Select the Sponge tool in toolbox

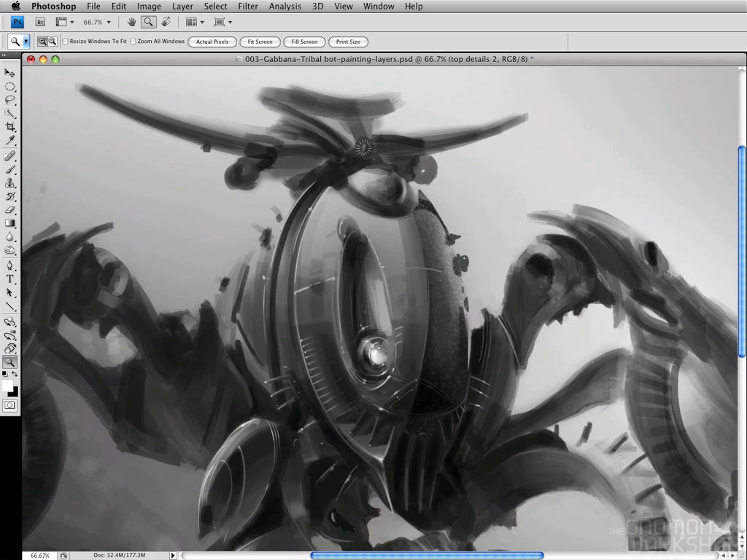(9, 250)
